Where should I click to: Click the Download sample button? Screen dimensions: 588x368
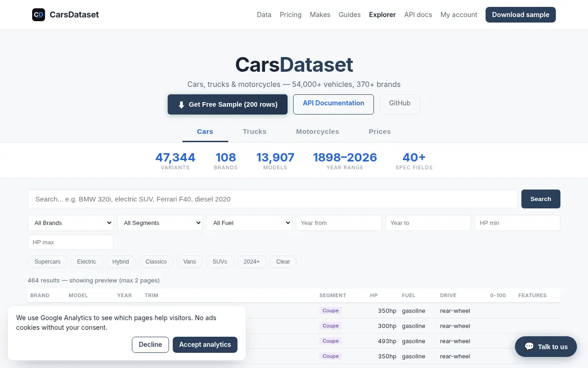click(x=520, y=15)
